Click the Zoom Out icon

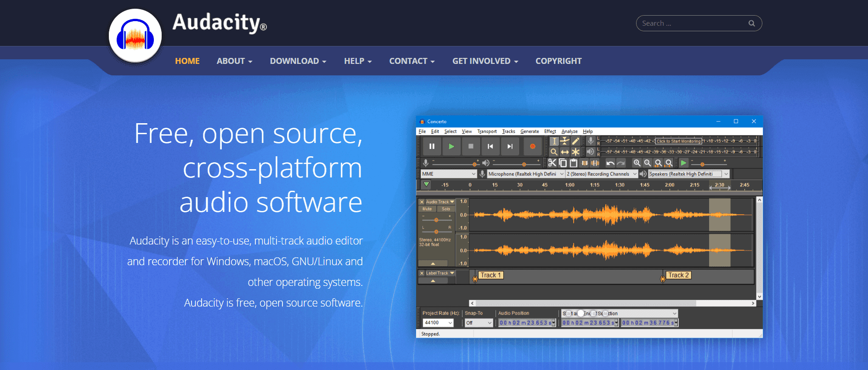pos(648,163)
